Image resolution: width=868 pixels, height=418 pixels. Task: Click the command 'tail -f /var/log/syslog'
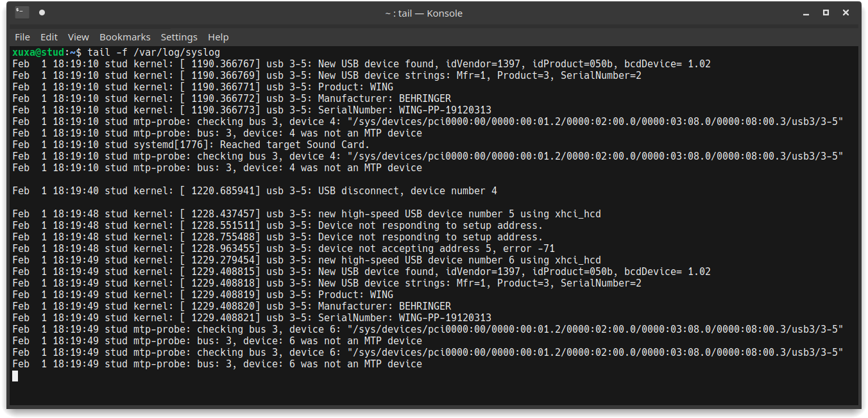(x=154, y=52)
